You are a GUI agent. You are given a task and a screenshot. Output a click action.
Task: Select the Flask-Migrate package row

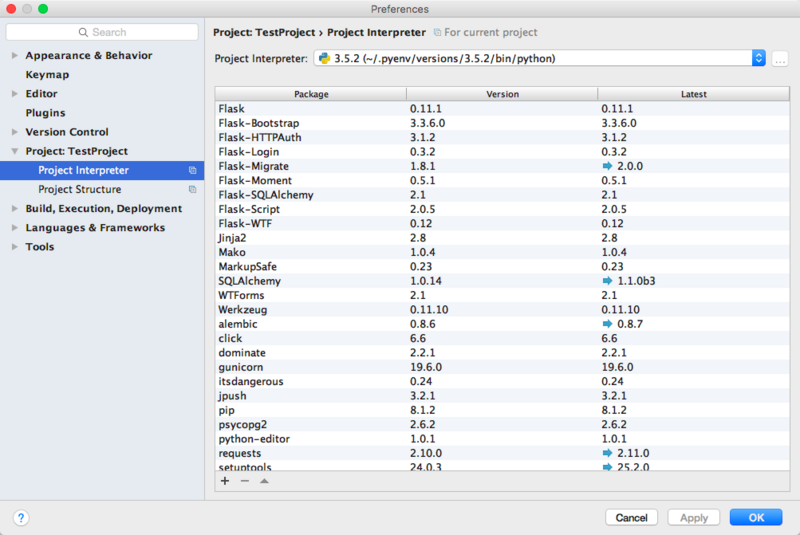pyautogui.click(x=502, y=166)
